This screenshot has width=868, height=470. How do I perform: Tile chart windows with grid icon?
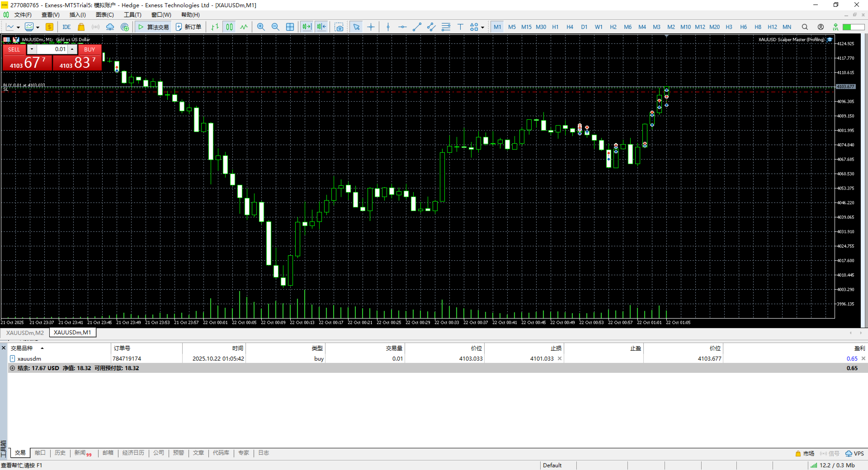(x=290, y=27)
